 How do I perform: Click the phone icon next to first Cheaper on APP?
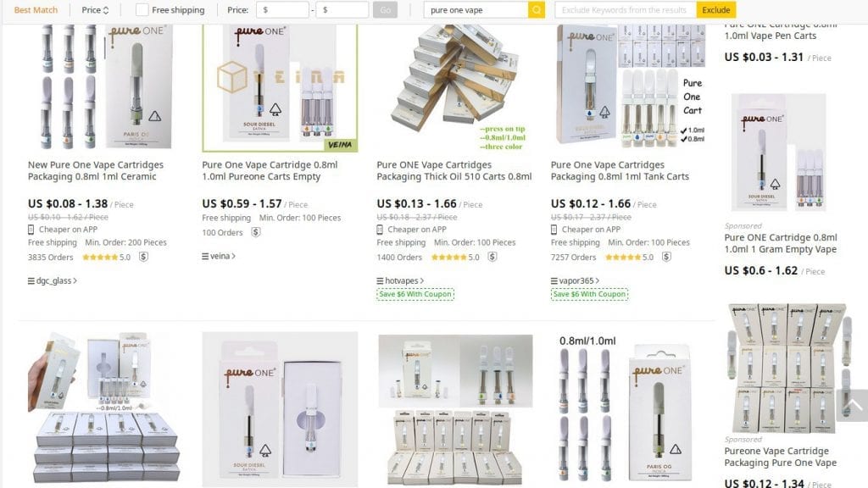click(x=31, y=230)
